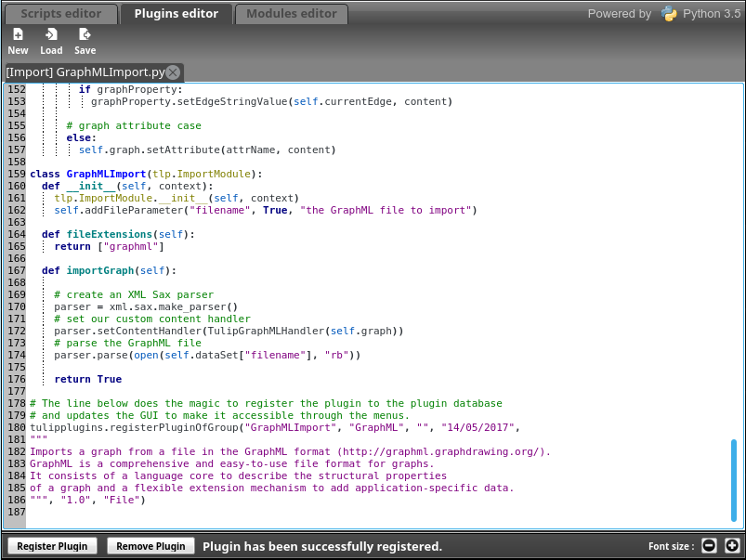This screenshot has height=560, width=746.
Task: Click the def fileExtensions line
Action: point(118,234)
